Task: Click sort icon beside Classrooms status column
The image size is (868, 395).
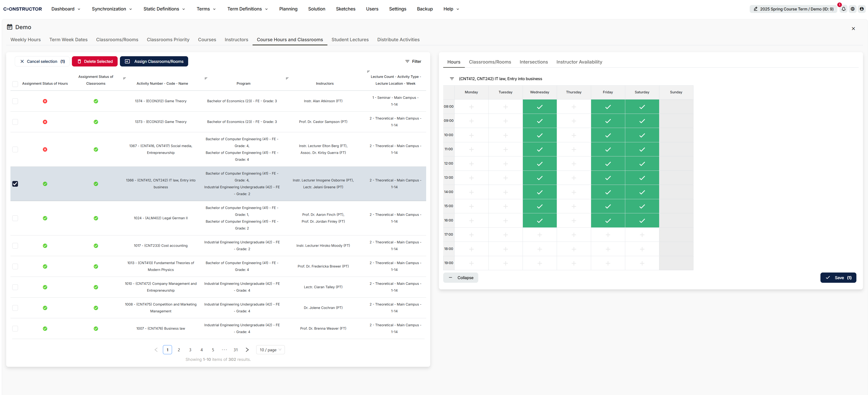Action: pyautogui.click(x=124, y=79)
